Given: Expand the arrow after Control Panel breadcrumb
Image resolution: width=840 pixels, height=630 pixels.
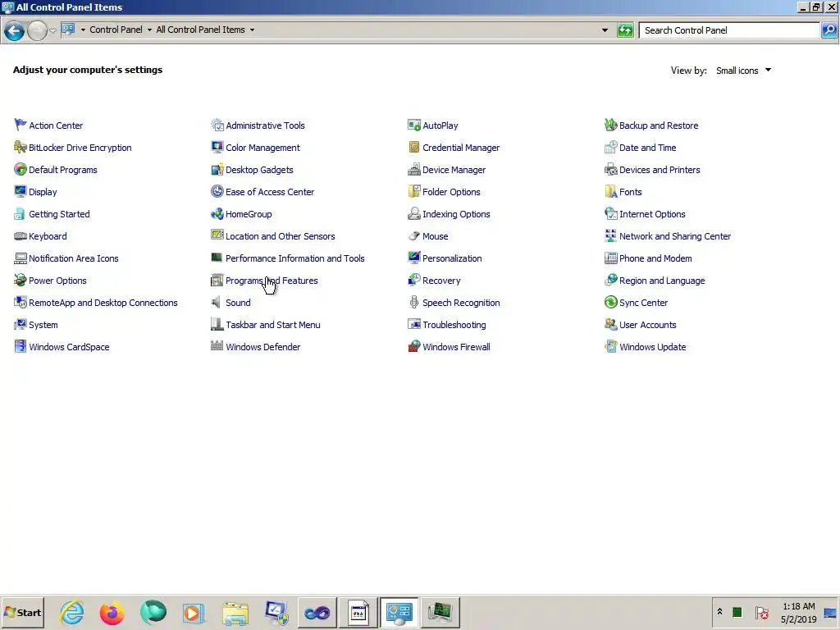Looking at the screenshot, I should pyautogui.click(x=149, y=30).
